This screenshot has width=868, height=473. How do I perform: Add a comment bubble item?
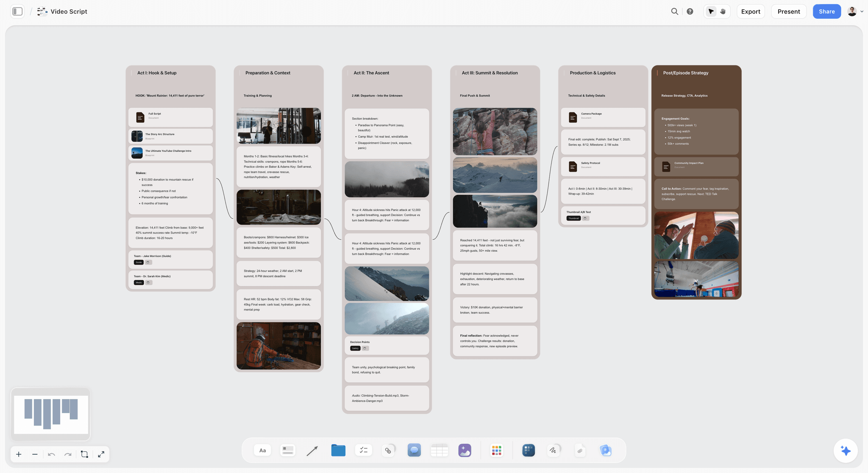(414, 450)
